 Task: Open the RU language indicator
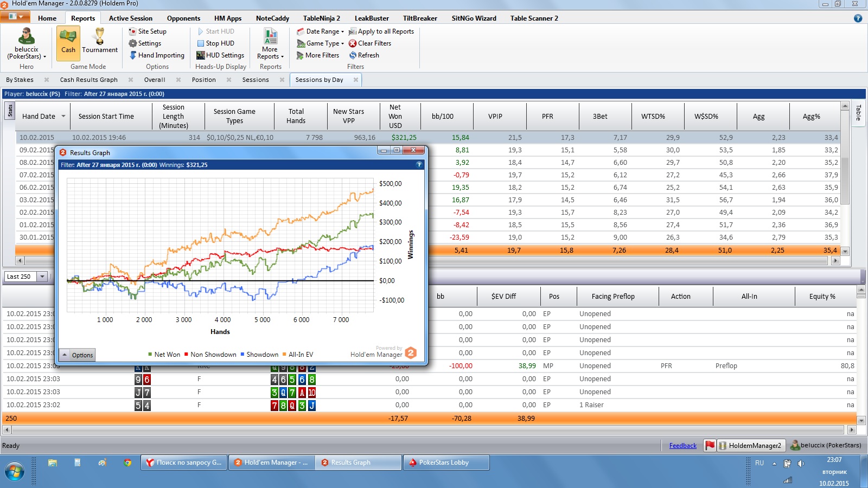(x=759, y=463)
